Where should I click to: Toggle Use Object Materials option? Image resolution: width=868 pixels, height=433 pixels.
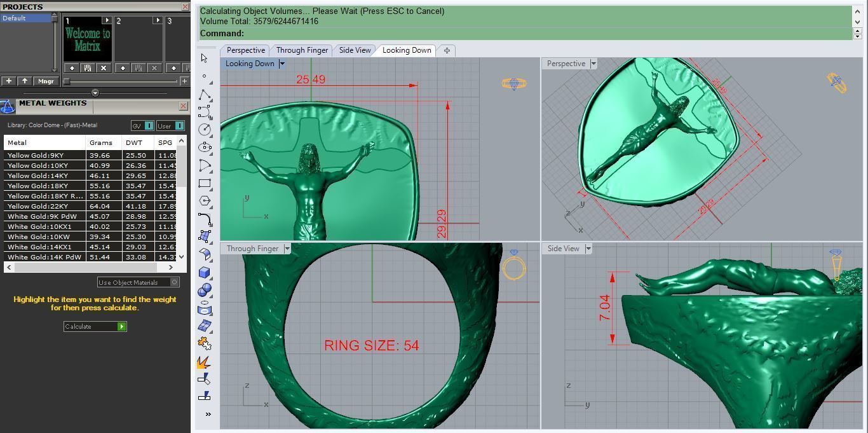tap(139, 282)
